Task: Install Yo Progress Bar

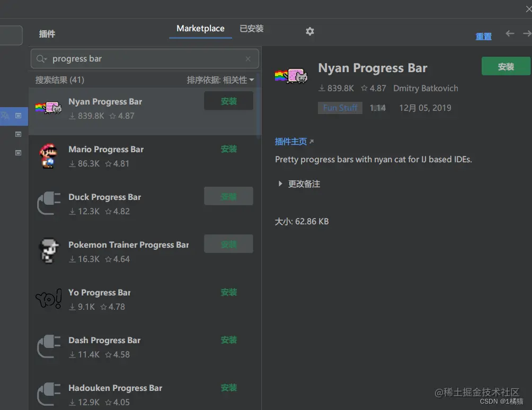Action: (229, 292)
